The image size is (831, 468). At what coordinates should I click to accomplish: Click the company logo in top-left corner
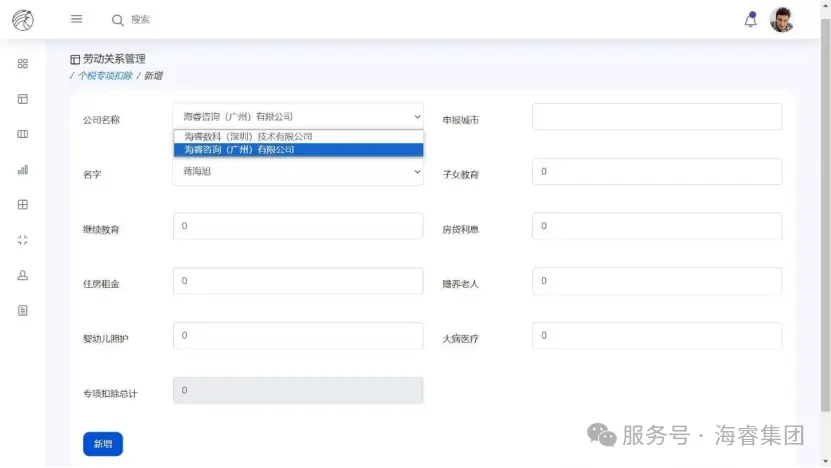click(22, 19)
